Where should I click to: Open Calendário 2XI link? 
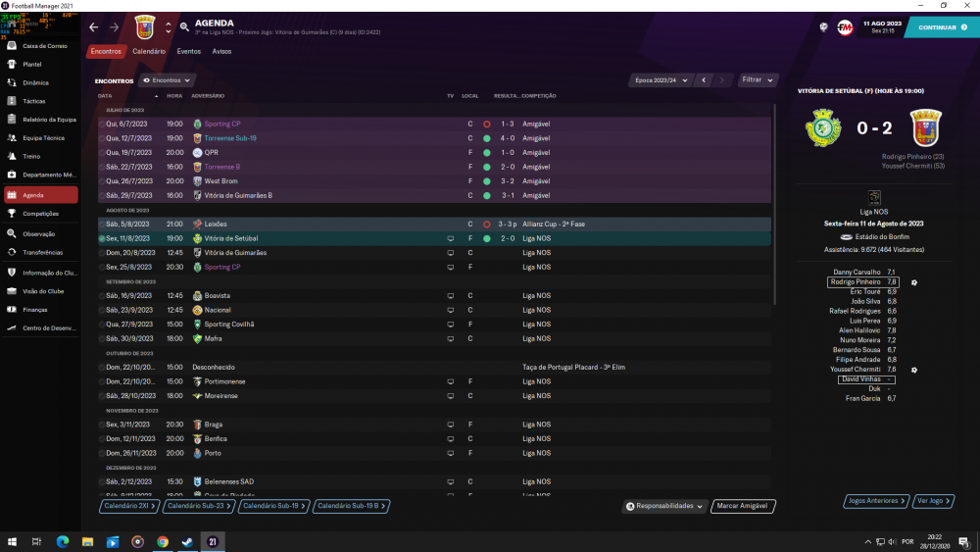point(129,506)
